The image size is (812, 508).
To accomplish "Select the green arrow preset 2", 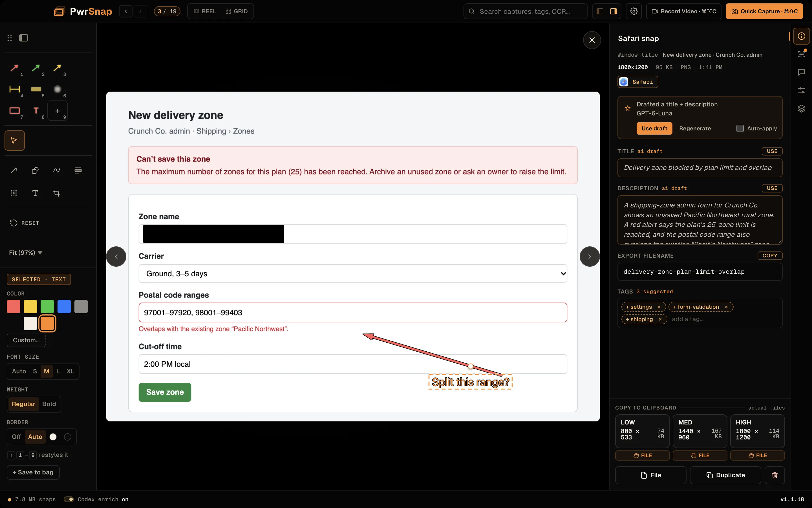I will tap(36, 68).
